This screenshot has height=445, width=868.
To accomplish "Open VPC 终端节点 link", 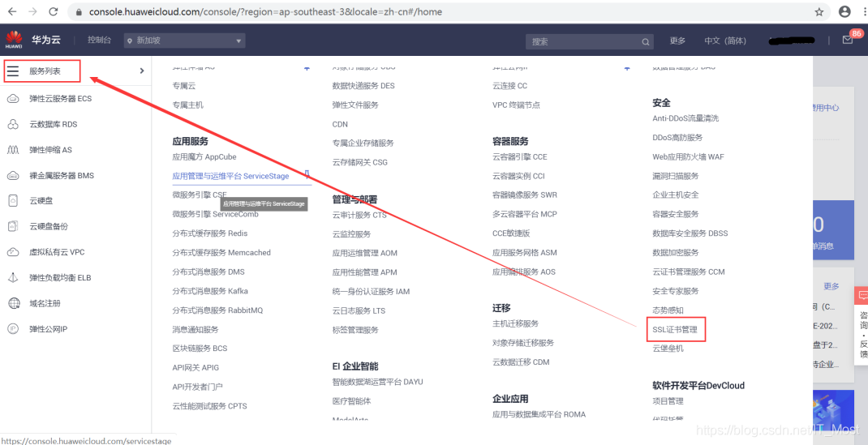I will 516,105.
